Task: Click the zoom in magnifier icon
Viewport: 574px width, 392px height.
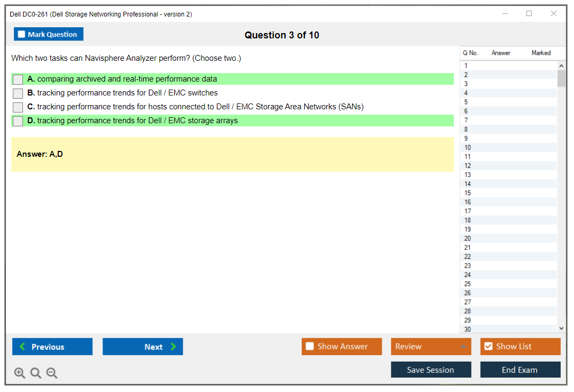Action: tap(20, 373)
